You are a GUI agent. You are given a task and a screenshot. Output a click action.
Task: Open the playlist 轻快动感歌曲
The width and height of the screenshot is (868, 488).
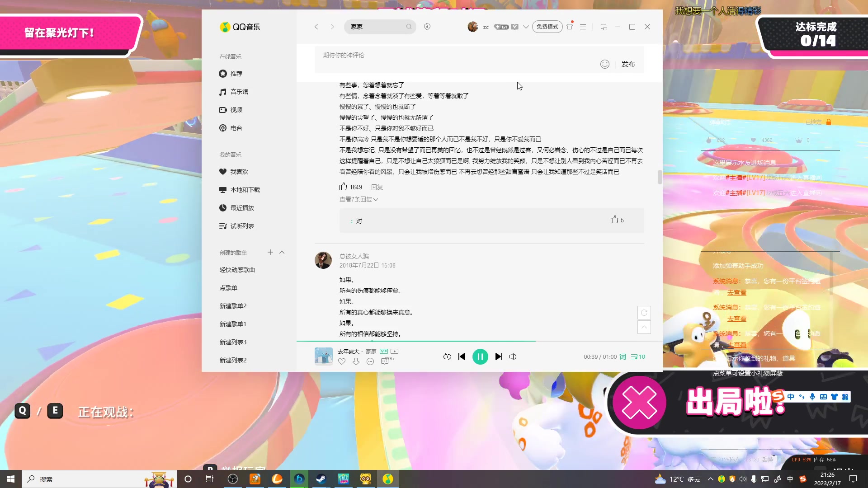(x=237, y=270)
